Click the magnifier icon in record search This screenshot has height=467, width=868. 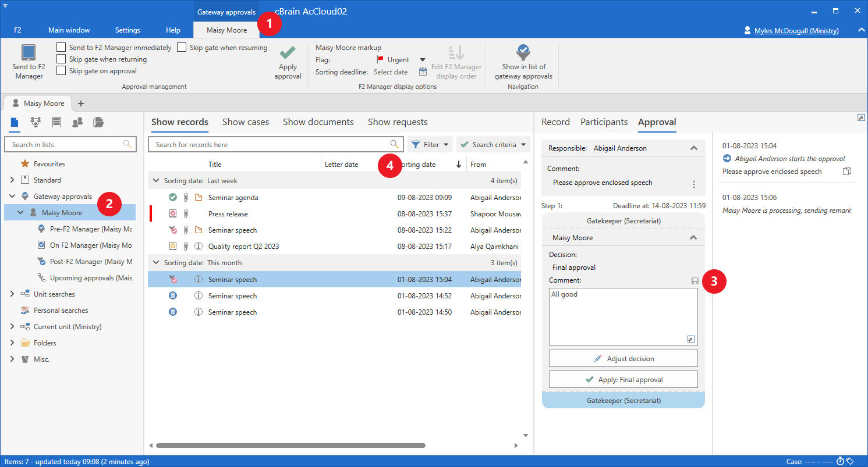pos(395,144)
